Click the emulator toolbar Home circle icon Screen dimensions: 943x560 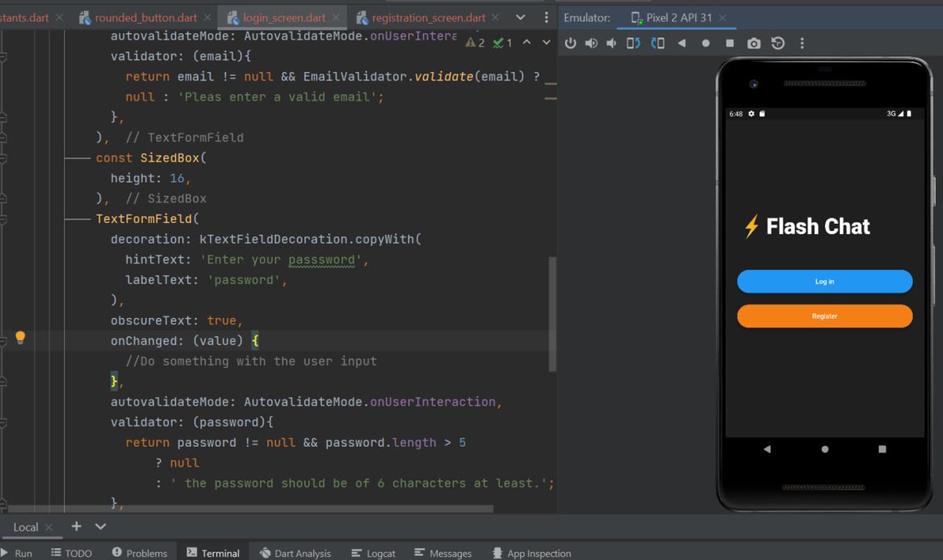point(706,43)
